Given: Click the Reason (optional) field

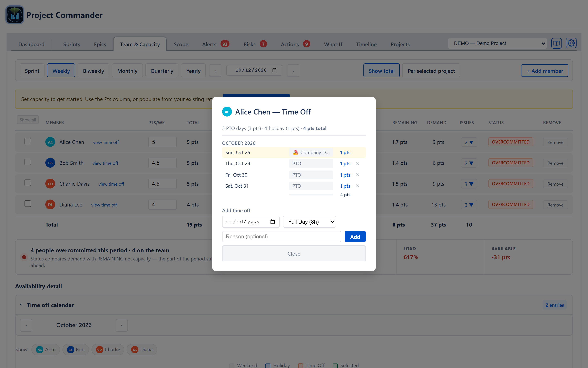Looking at the screenshot, I should (x=282, y=237).
